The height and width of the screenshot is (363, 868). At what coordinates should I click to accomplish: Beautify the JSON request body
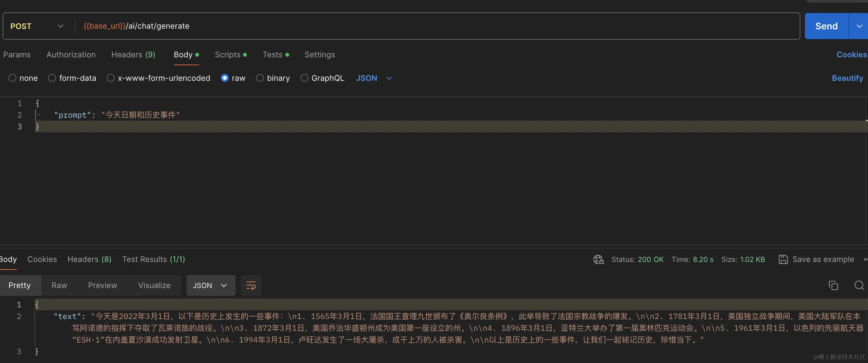tap(847, 78)
